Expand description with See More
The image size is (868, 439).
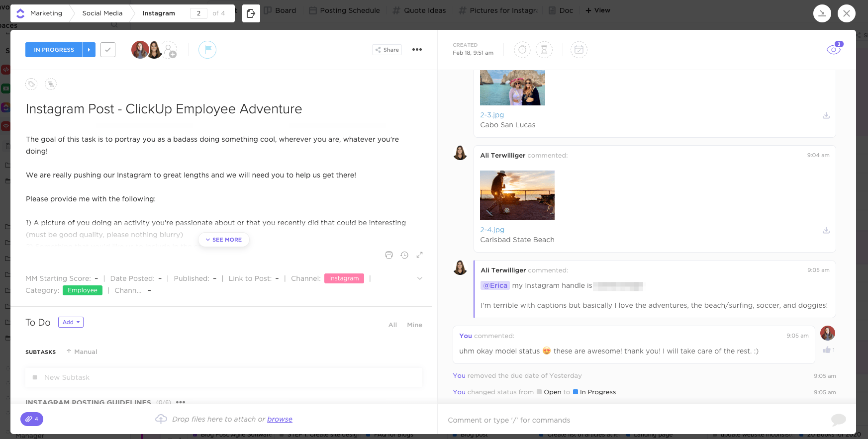(224, 240)
